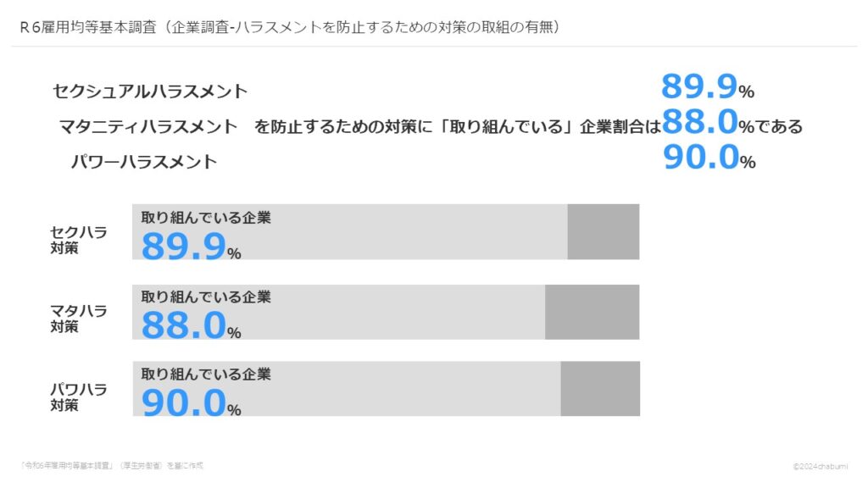The image size is (868, 488).
Task: Select the マタニティハラスメント heading text
Action: coord(148,127)
